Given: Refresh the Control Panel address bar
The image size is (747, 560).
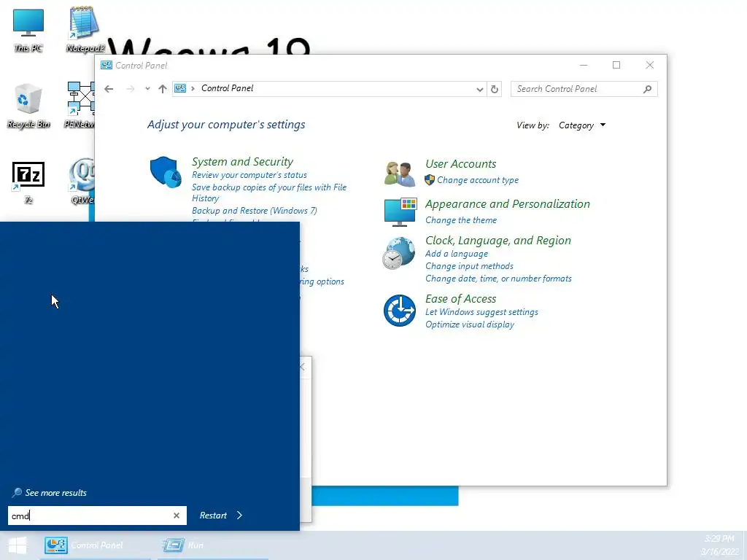Looking at the screenshot, I should coord(495,89).
